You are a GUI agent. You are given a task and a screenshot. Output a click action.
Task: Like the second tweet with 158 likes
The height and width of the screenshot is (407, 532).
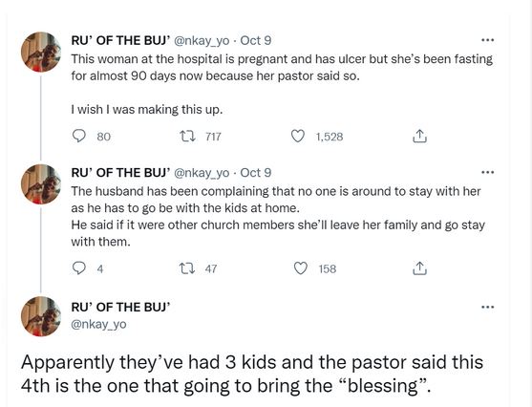point(300,268)
